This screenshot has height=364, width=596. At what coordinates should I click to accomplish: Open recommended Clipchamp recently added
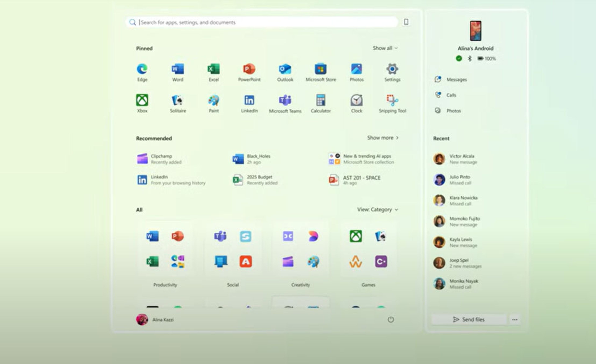point(160,159)
